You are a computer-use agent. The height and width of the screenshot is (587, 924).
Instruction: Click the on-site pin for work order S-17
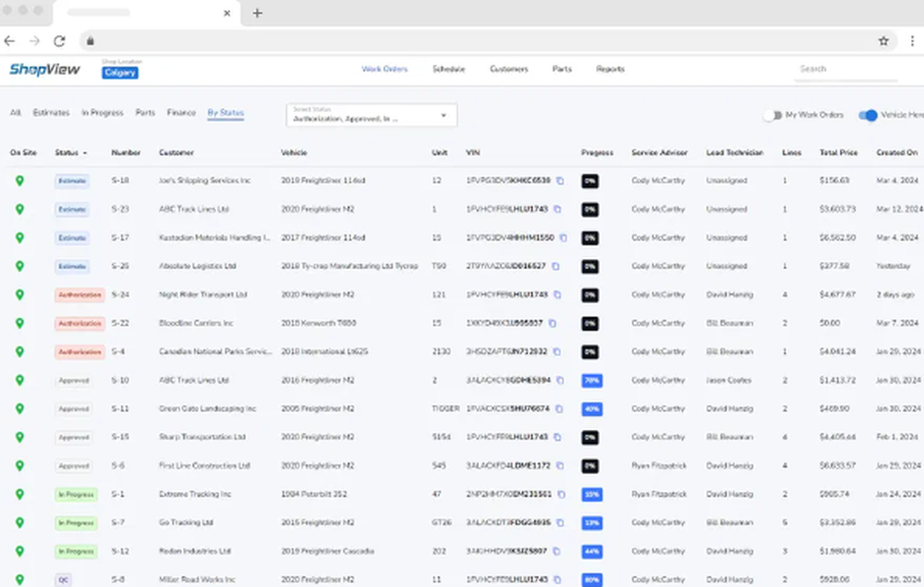(19, 238)
